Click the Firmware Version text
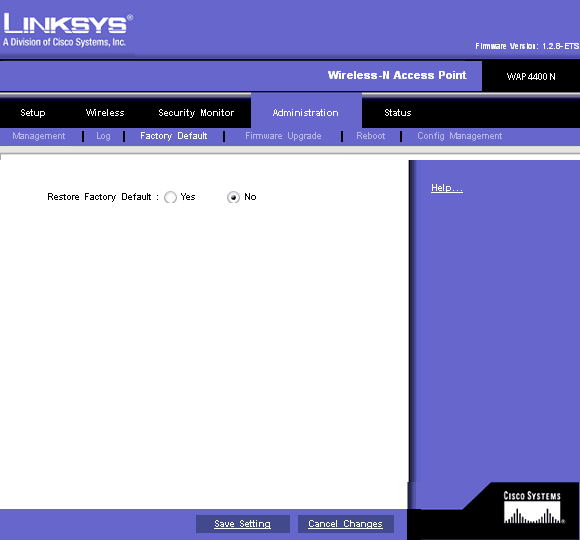 [527, 46]
